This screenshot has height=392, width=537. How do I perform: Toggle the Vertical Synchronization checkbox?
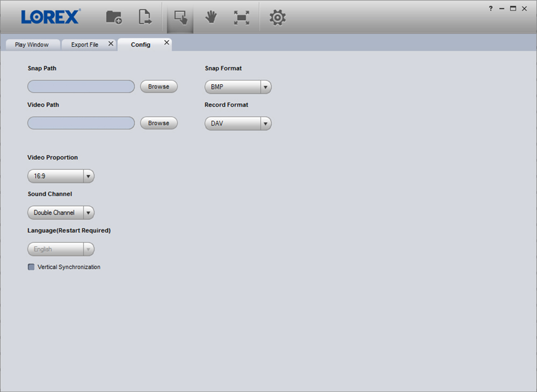tap(31, 267)
